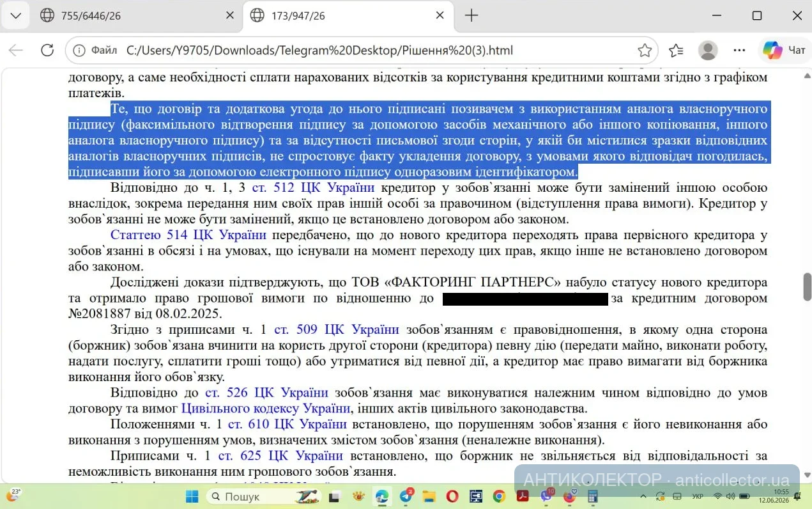Show hidden tray icons chevron
Image resolution: width=812 pixels, height=509 pixels.
point(643,496)
